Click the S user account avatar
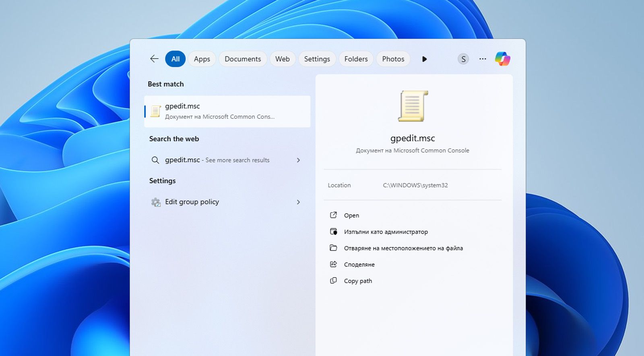 pyautogui.click(x=463, y=59)
